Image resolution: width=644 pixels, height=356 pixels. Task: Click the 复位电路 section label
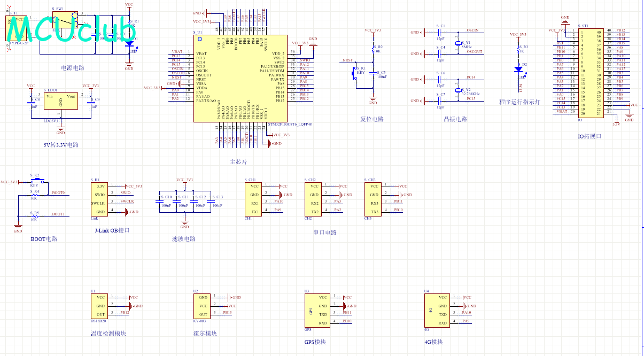pyautogui.click(x=373, y=119)
